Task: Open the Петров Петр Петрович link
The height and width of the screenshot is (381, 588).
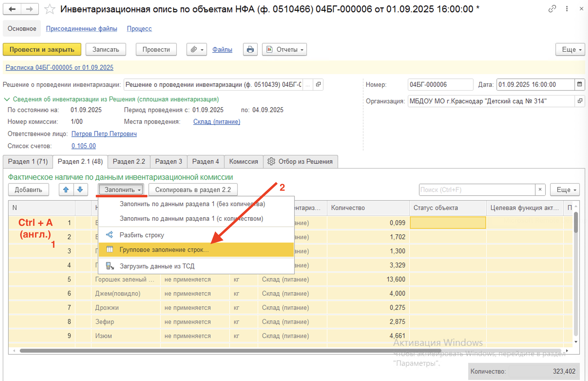Action: [104, 133]
